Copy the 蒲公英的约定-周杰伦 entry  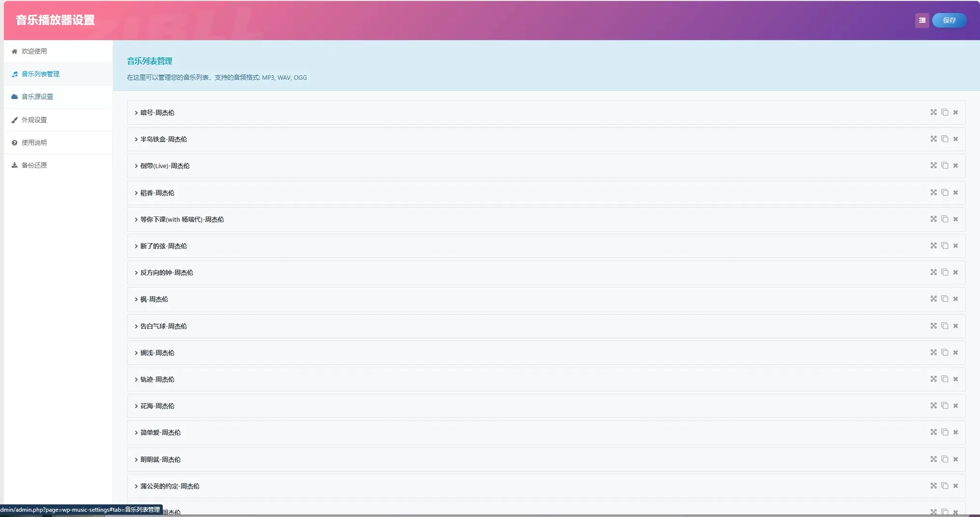944,486
